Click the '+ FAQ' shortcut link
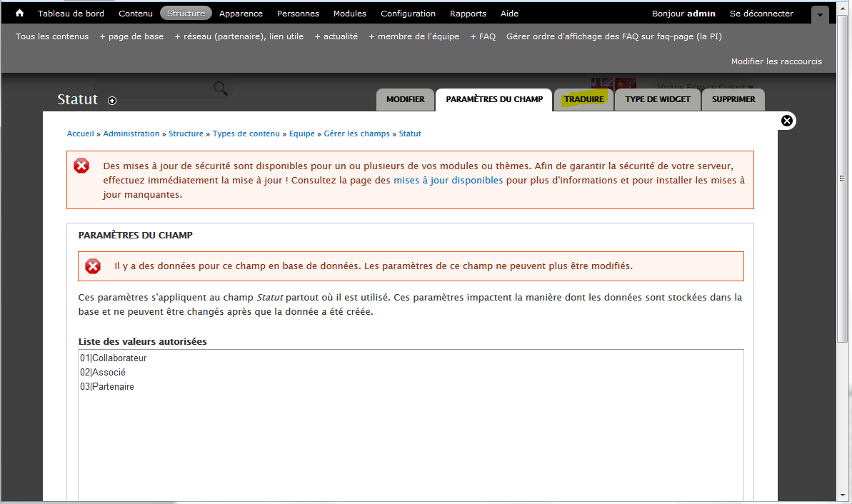The image size is (852, 504). tap(483, 36)
